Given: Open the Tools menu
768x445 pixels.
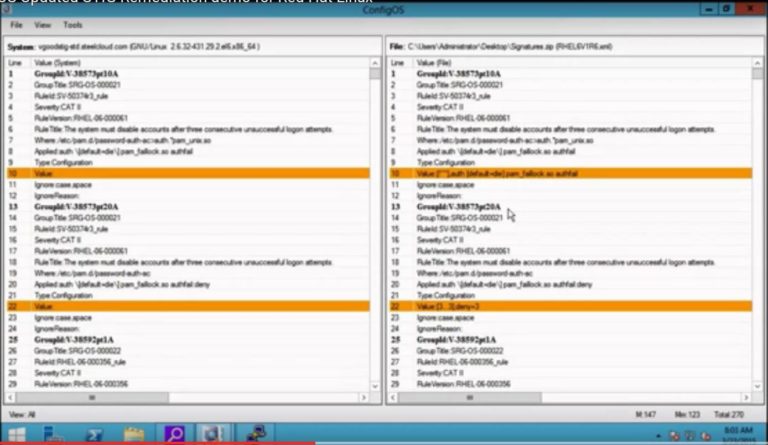Looking at the screenshot, I should click(73, 24).
